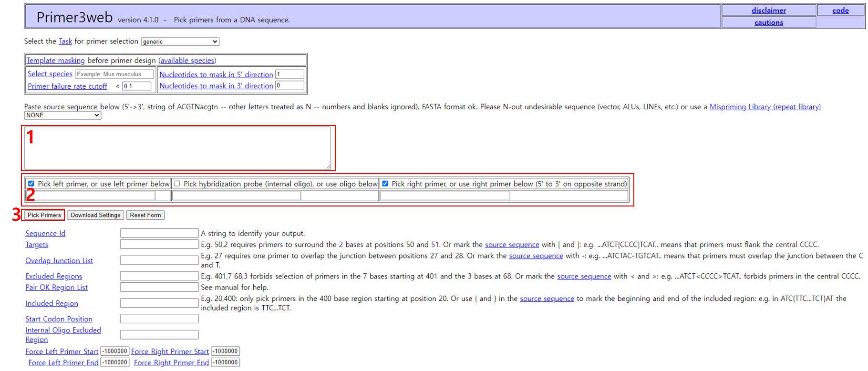
Task: Click the Download Settings button
Action: coord(95,215)
